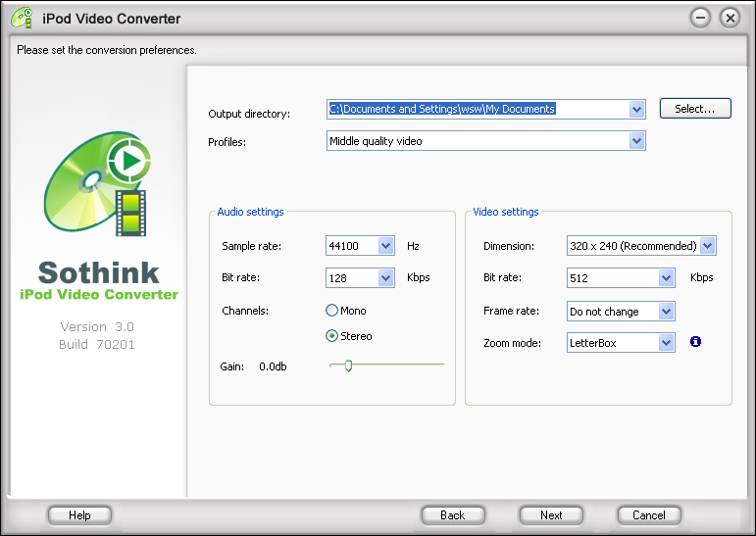Click the Help button
The width and height of the screenshot is (756, 536).
(79, 515)
